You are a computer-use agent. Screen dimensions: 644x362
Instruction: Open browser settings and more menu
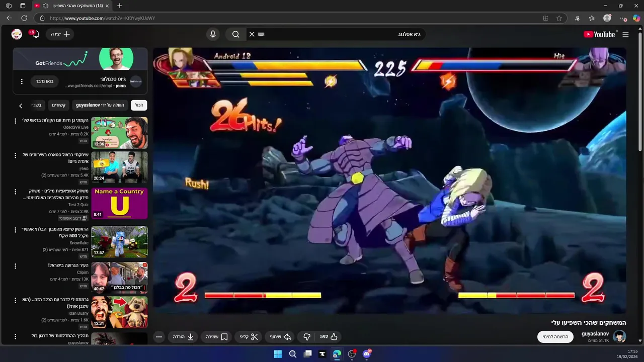(624, 18)
